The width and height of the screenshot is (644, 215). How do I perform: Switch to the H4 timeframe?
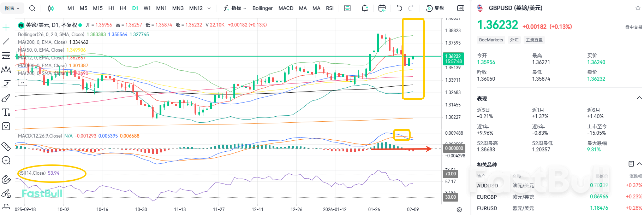pyautogui.click(x=123, y=8)
